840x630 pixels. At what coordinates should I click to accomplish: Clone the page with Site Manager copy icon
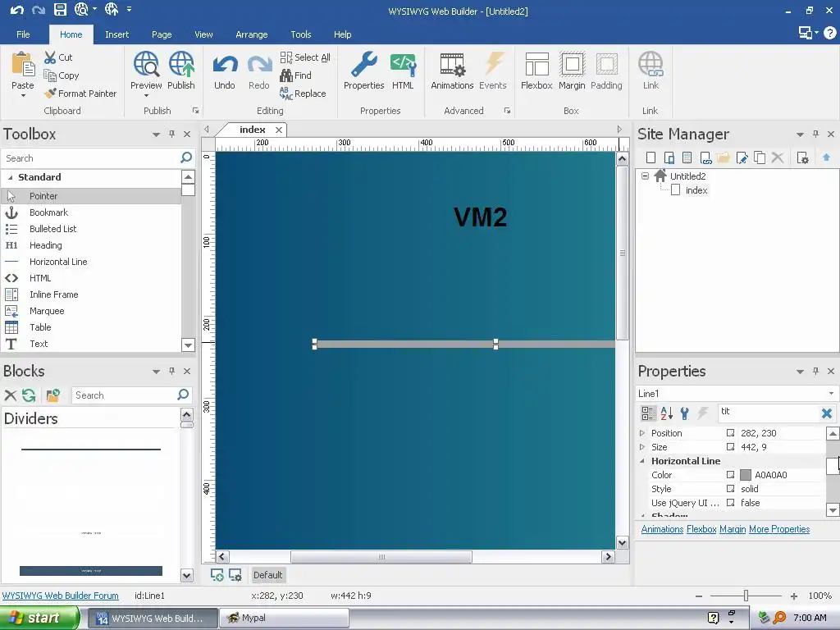coord(759,157)
